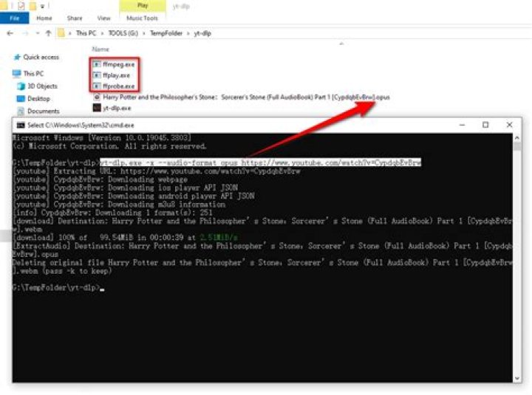Click the 'Downloading android player API JSON' line
This screenshot has width=532, height=395.
point(133,196)
